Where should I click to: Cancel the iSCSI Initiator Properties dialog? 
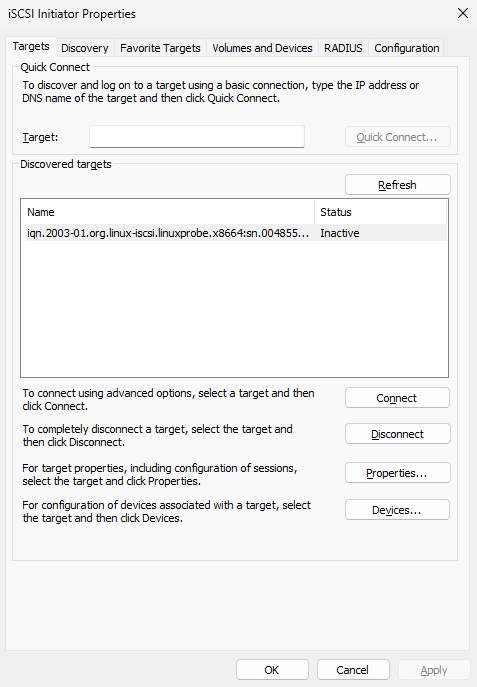click(x=353, y=670)
